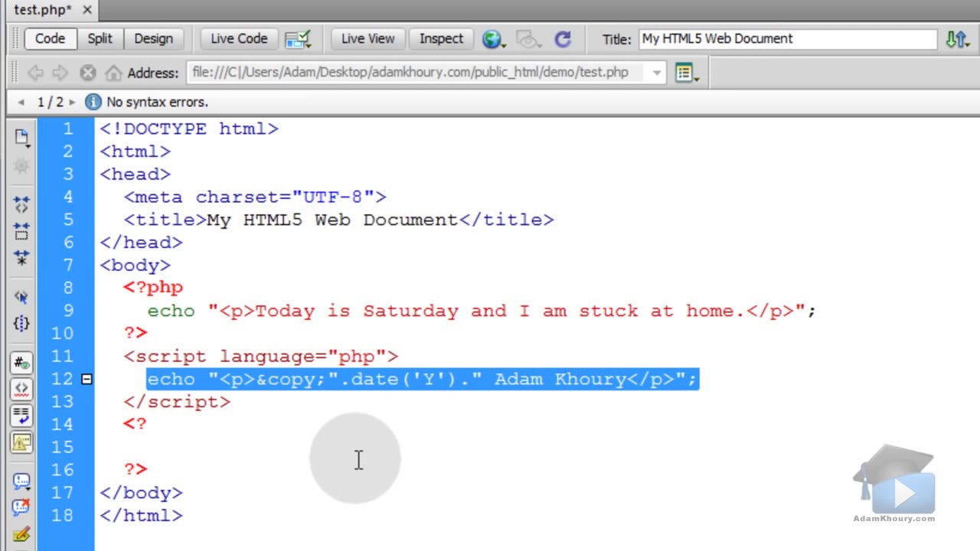Click into the Title input field
The image size is (980, 551).
(x=788, y=39)
